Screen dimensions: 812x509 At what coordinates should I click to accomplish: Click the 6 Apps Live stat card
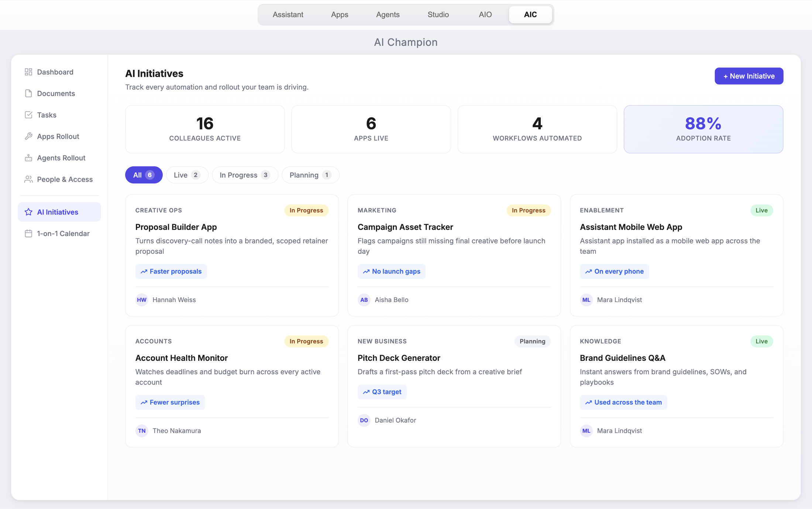[x=371, y=129]
